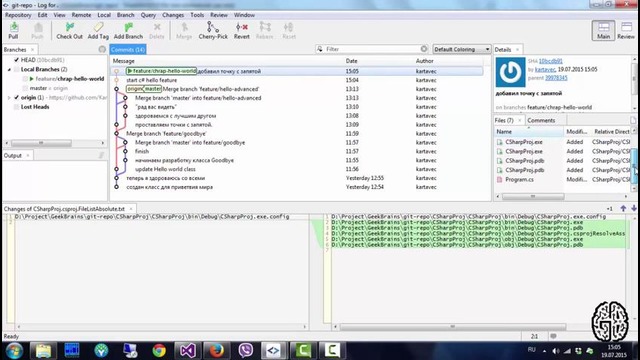640x360 pixels.
Task: Select the Commits (14) tab
Action: point(128,49)
